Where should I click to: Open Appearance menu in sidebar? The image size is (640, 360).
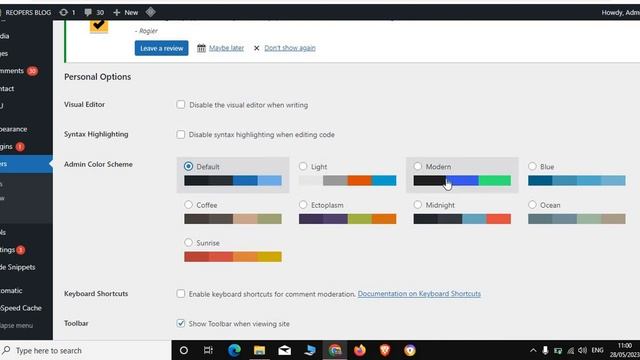pyautogui.click(x=25, y=129)
